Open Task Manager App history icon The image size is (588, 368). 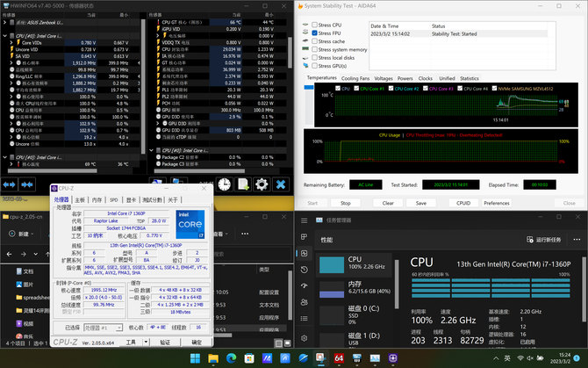click(x=305, y=270)
